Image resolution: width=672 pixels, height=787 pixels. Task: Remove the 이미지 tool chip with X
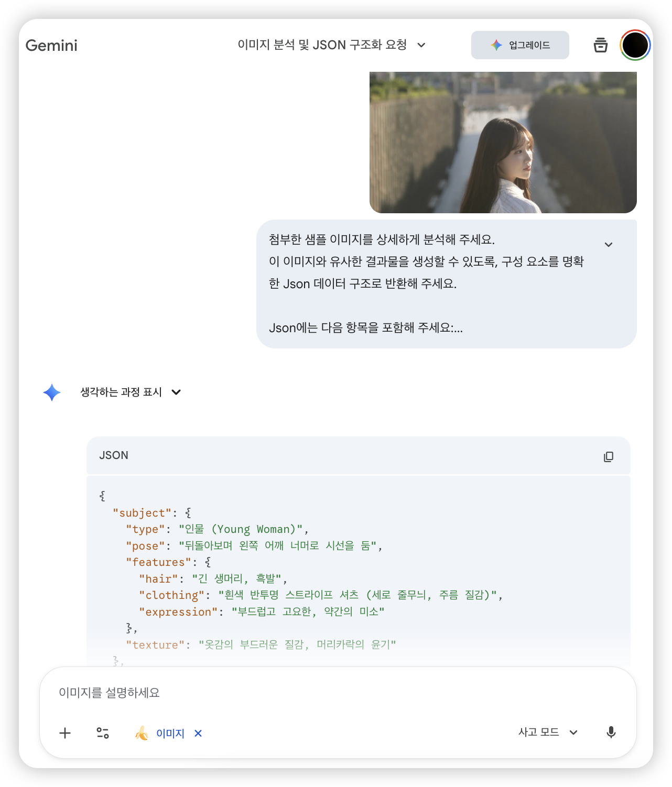[198, 734]
